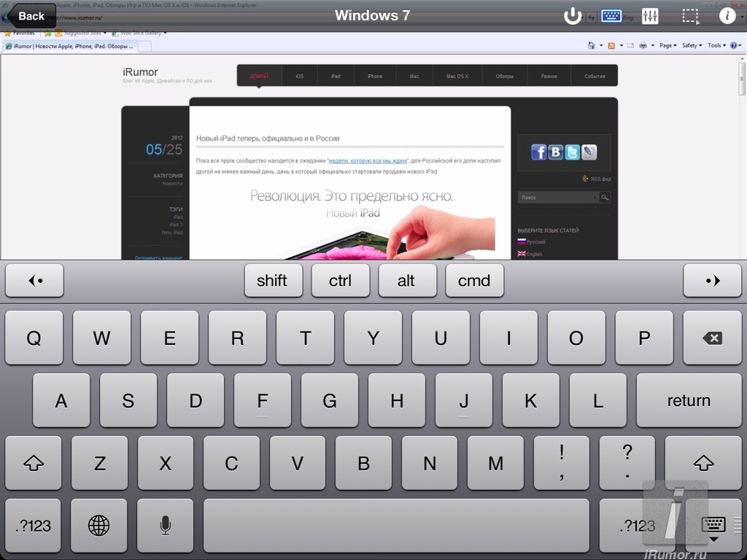Image resolution: width=747 pixels, height=560 pixels.
Task: Tap the space bar
Action: point(396,525)
